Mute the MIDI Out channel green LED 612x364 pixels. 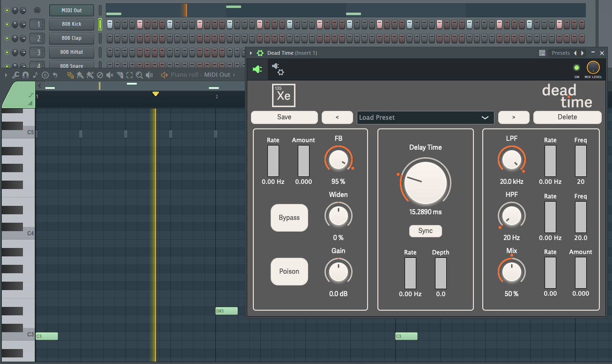(7, 10)
